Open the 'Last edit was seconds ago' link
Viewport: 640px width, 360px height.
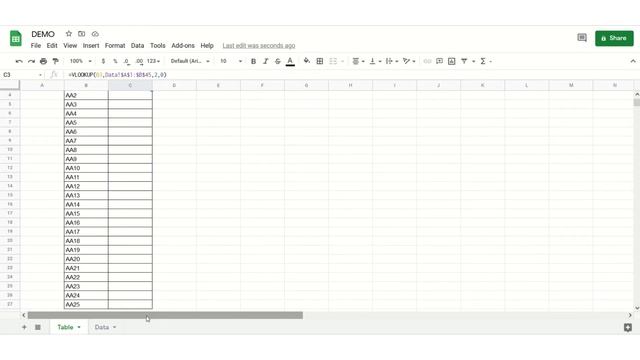click(x=259, y=46)
